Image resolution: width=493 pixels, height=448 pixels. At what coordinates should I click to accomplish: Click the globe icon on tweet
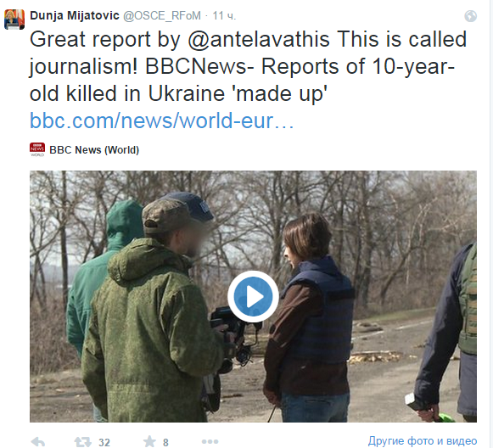click(470, 16)
